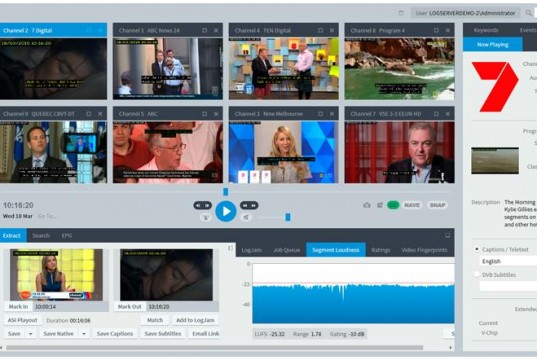This screenshot has height=360, width=537.
Task: Click the large blue Play button
Action: click(x=226, y=211)
